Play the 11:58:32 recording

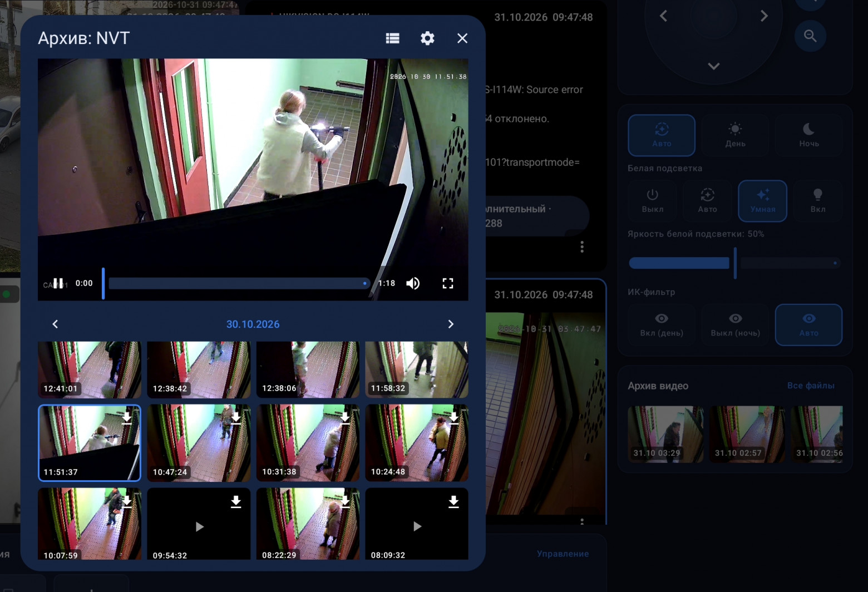(x=417, y=369)
